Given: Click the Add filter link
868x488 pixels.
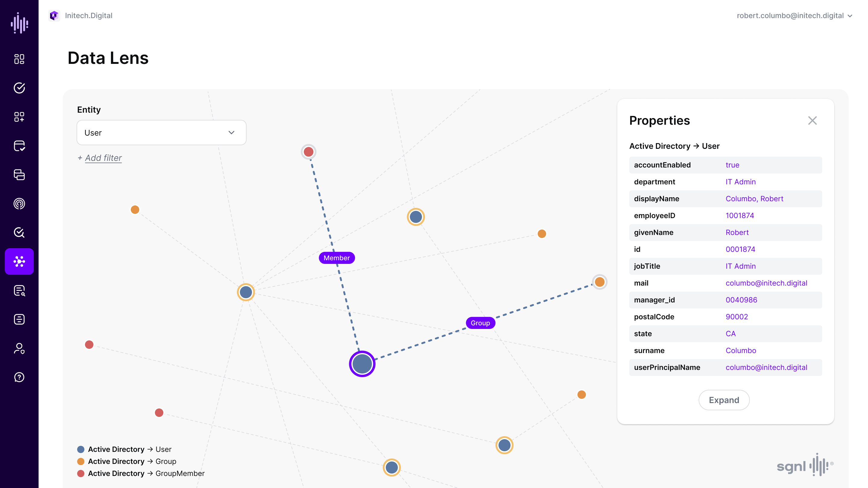Looking at the screenshot, I should (x=103, y=158).
